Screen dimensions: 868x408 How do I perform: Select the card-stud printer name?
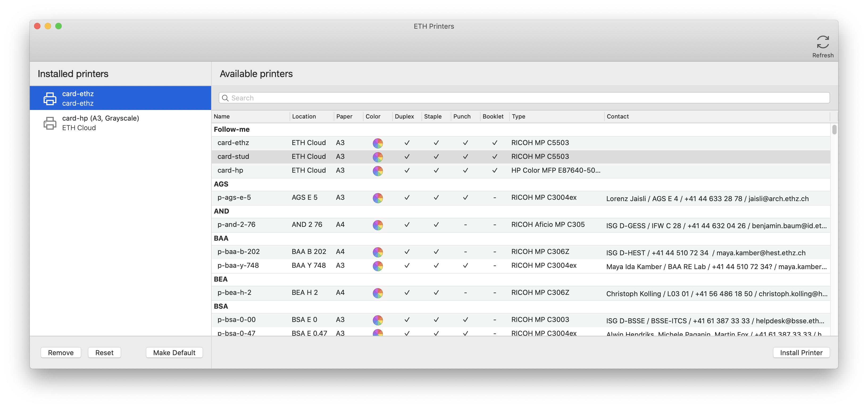[x=233, y=156]
